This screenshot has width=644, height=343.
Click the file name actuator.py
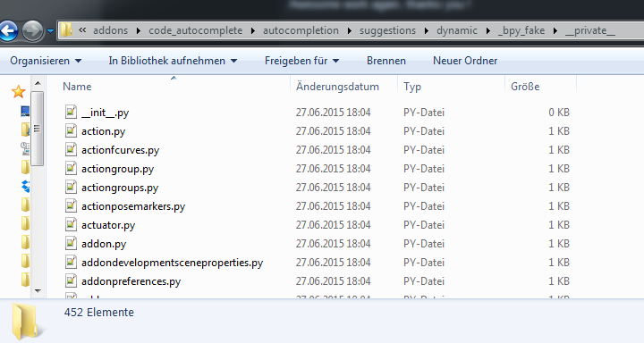tap(108, 225)
